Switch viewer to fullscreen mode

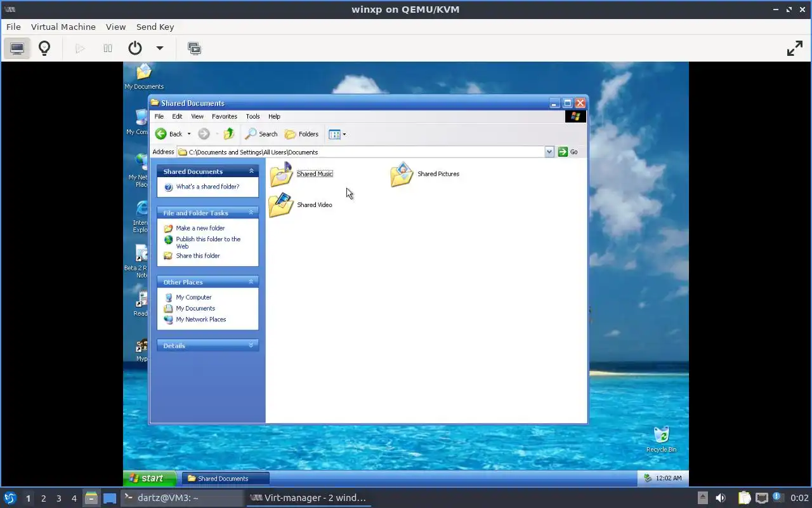[795, 48]
